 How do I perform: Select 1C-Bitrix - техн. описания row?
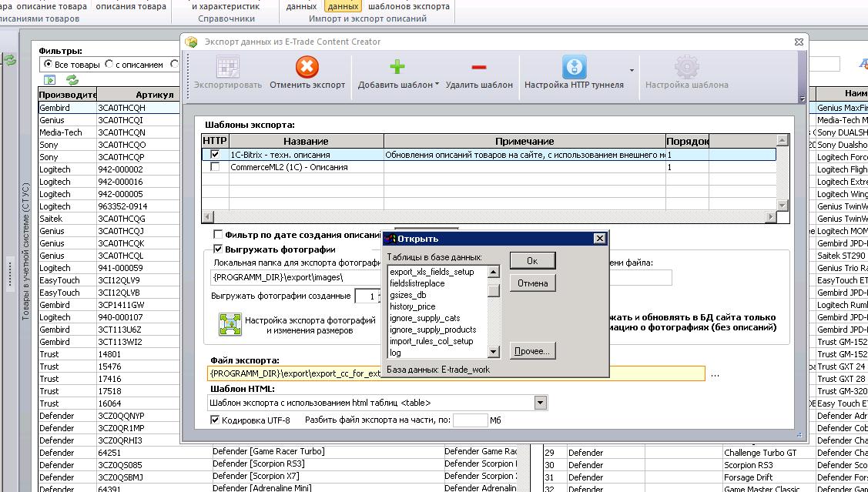(x=489, y=155)
